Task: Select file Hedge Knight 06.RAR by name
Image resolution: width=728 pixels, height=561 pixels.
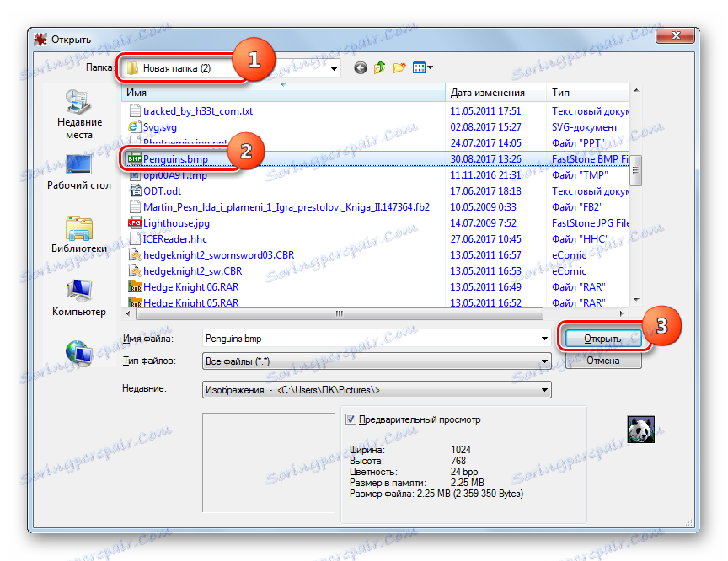Action: [x=190, y=286]
